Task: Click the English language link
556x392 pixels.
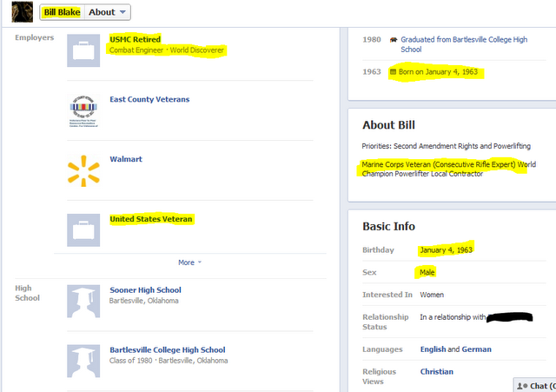Action: [x=433, y=349]
